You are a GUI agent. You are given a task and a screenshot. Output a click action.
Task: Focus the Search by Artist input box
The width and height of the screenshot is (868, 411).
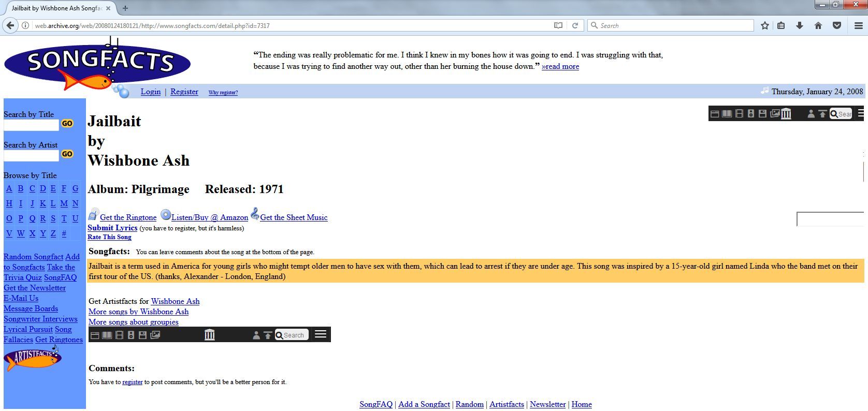click(x=32, y=155)
